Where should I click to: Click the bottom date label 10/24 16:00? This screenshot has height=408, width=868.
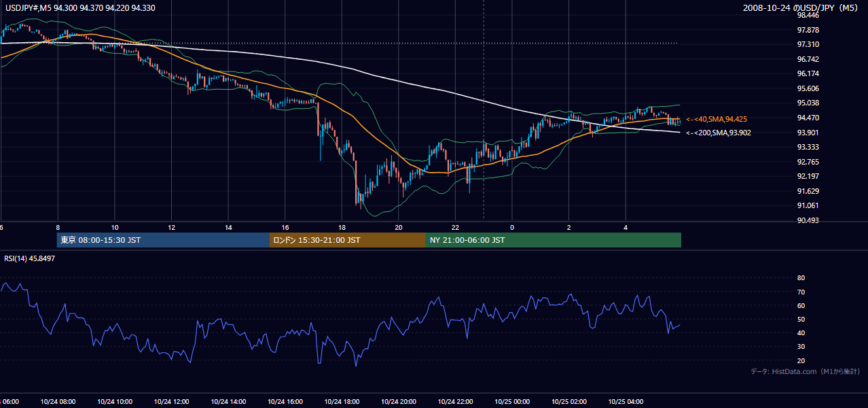[285, 402]
